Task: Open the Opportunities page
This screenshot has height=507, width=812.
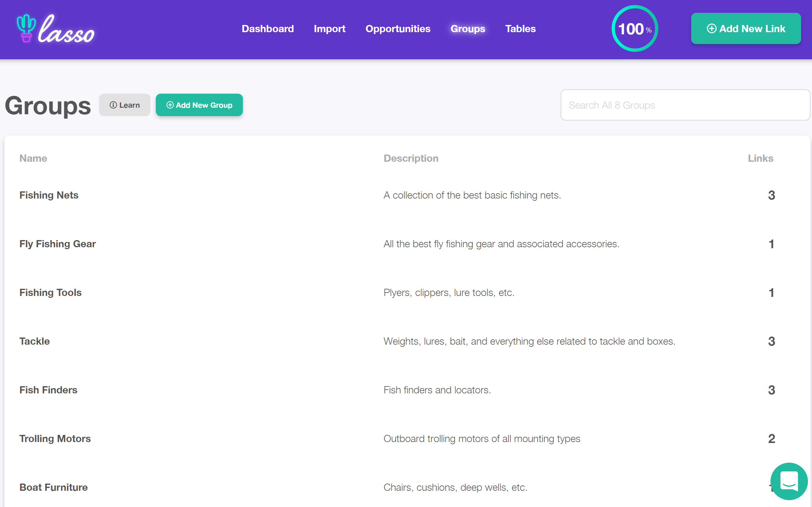Action: pos(398,29)
